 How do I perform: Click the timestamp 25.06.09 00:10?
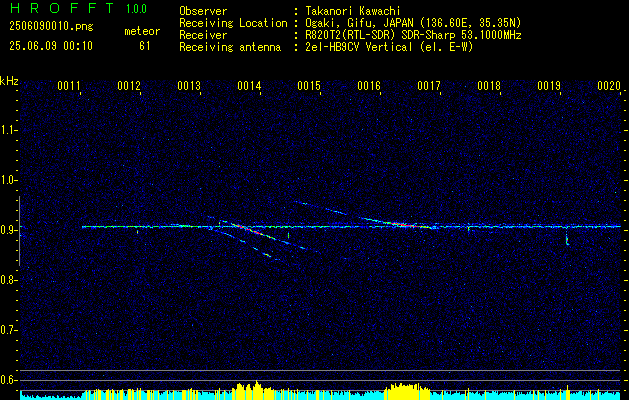pyautogui.click(x=51, y=46)
